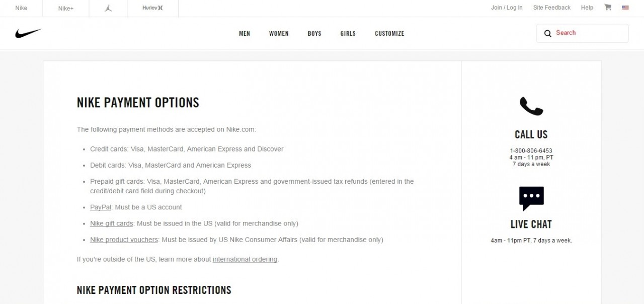644x304 pixels.
Task: Open the Women navigation menu
Action: [x=279, y=34]
